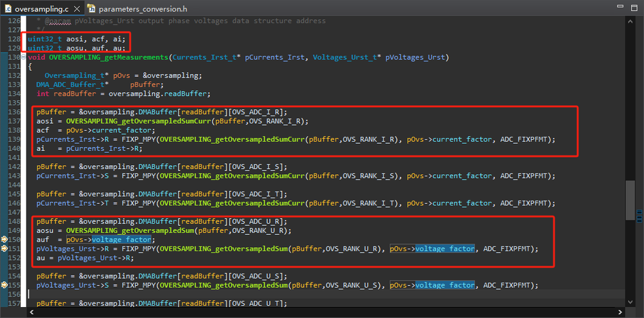
Task: Collapse the OVERSAMPLING_getMeasurements function fold
Action: (25, 57)
